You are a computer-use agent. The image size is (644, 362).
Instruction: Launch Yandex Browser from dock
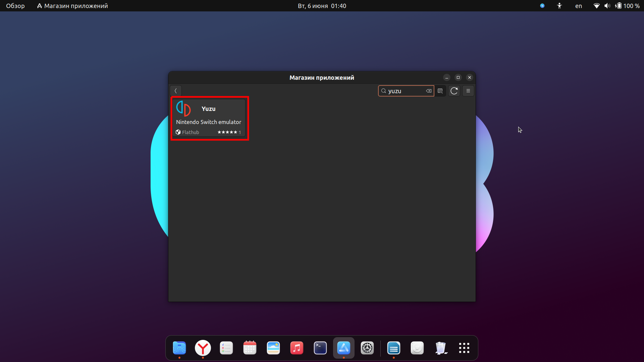[x=203, y=348]
